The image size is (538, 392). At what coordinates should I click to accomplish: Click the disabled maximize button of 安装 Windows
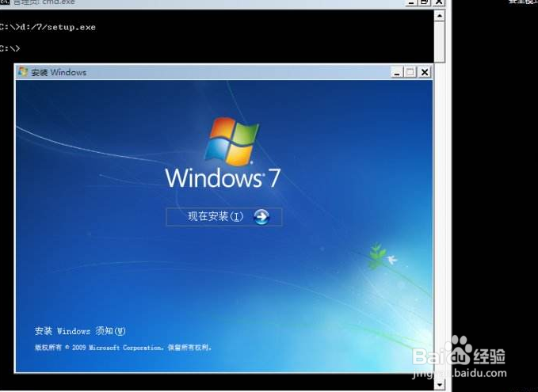[x=410, y=72]
